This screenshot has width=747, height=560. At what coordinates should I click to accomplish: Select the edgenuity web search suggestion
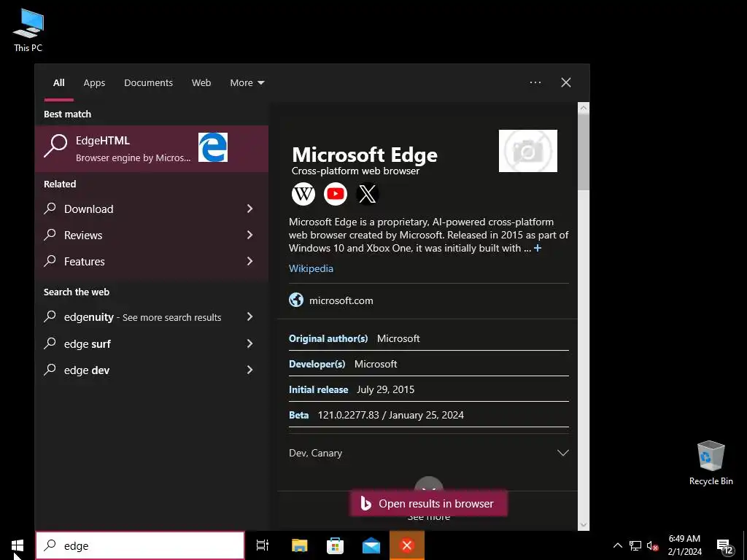(152, 316)
